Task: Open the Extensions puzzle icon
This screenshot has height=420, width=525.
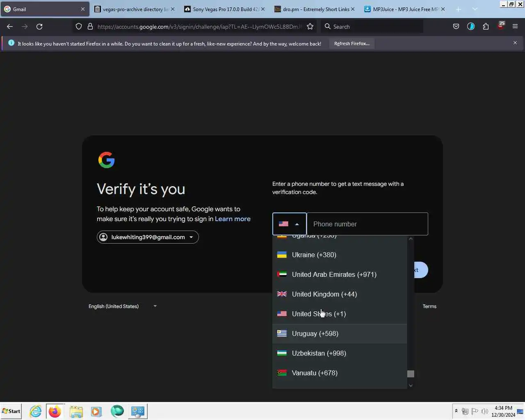Action: pos(486,27)
